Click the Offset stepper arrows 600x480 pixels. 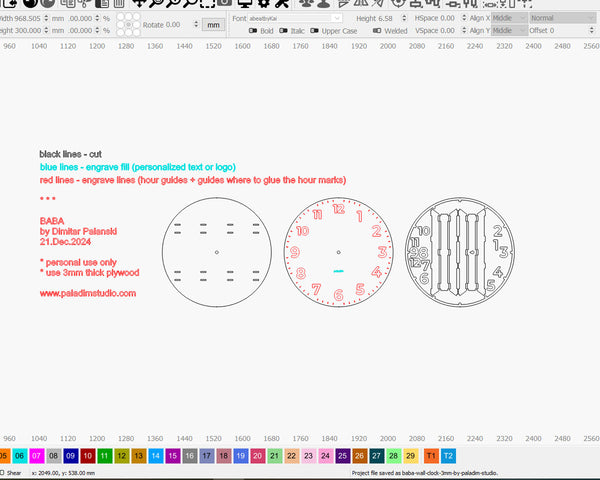coord(591,30)
